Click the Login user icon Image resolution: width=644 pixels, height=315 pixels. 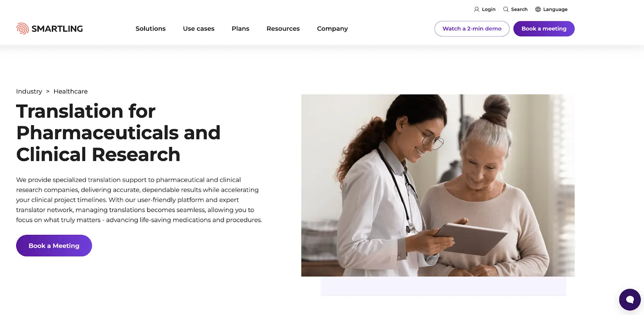(x=477, y=9)
